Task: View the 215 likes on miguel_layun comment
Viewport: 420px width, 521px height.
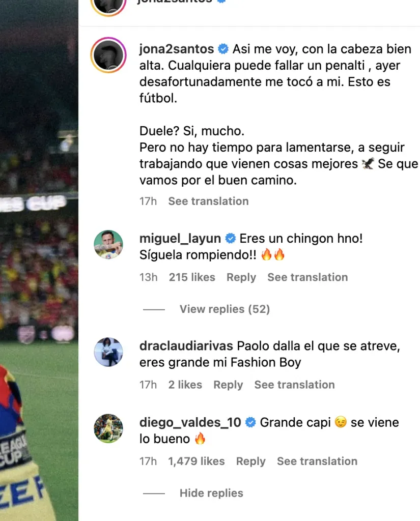Action: point(192,277)
